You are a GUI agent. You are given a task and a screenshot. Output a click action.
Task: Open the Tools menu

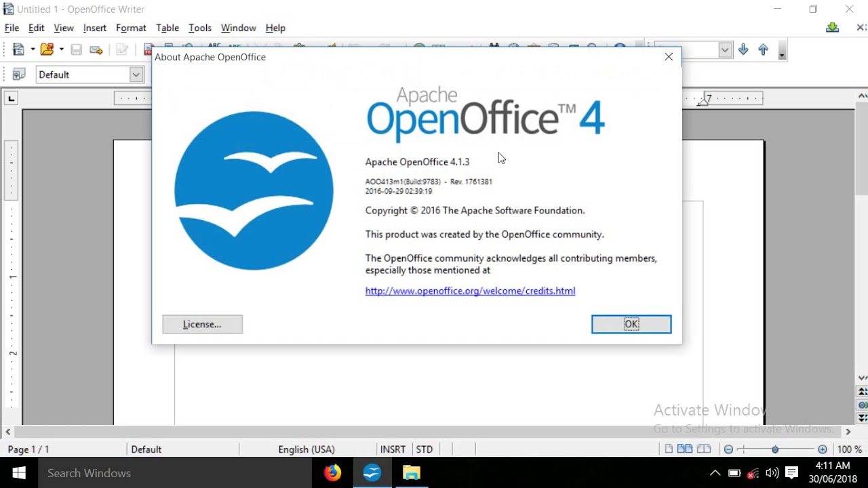(200, 28)
